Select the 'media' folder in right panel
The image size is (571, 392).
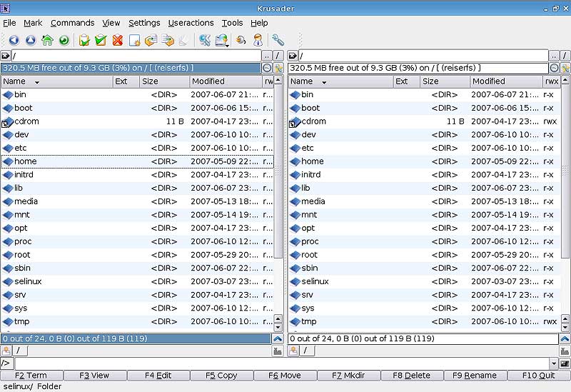point(424,201)
